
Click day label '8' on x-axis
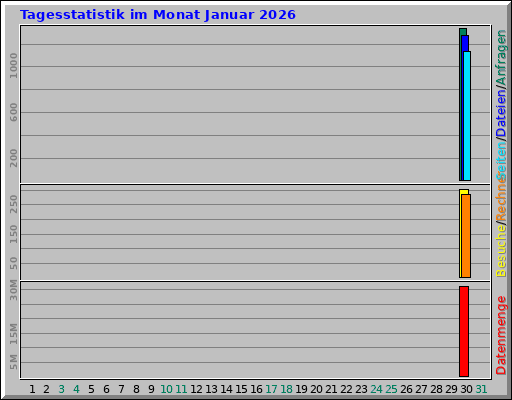136,389
